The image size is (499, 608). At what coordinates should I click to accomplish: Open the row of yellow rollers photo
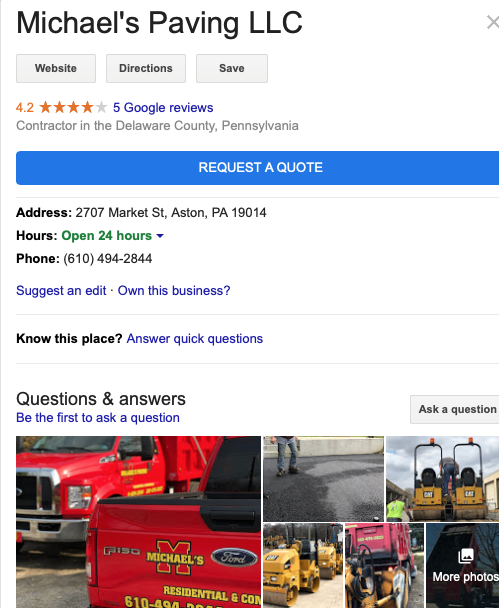click(303, 565)
